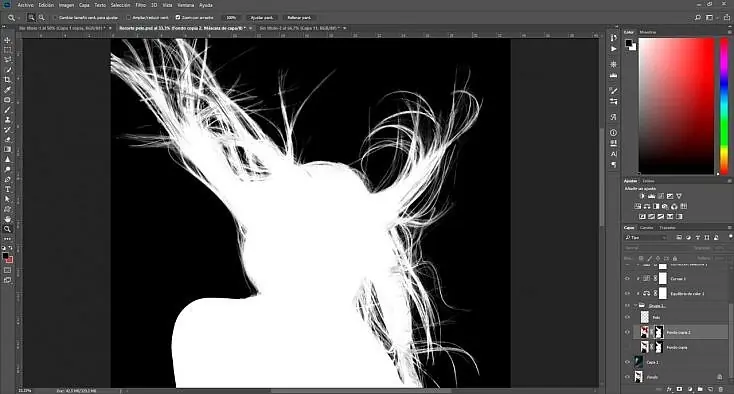Viewport: 734px width, 394px height.
Task: Hide the Capa 1 layer visibility eye
Action: [x=627, y=362]
